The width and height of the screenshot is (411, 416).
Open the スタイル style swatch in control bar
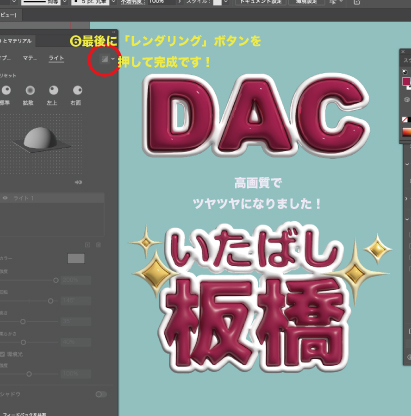point(217,2)
